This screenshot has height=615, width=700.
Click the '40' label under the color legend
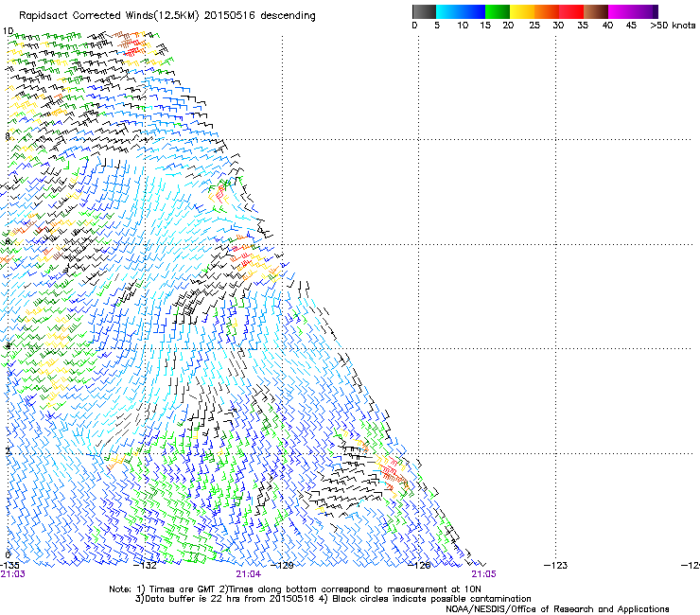[607, 26]
